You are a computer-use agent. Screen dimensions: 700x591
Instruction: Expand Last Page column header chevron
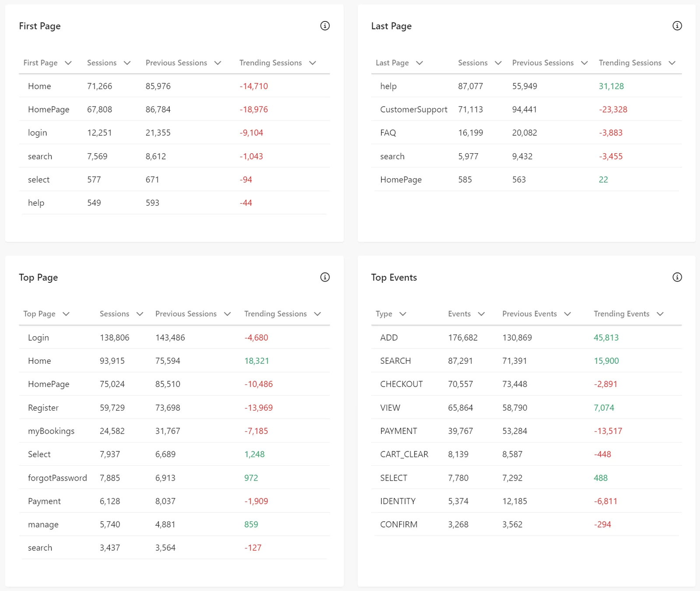pyautogui.click(x=419, y=63)
